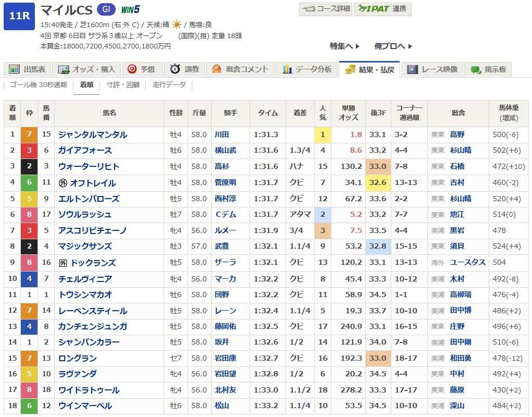Click the stable icon for 厩舎コメント
532x417 pixels.
pyautogui.click(x=216, y=69)
